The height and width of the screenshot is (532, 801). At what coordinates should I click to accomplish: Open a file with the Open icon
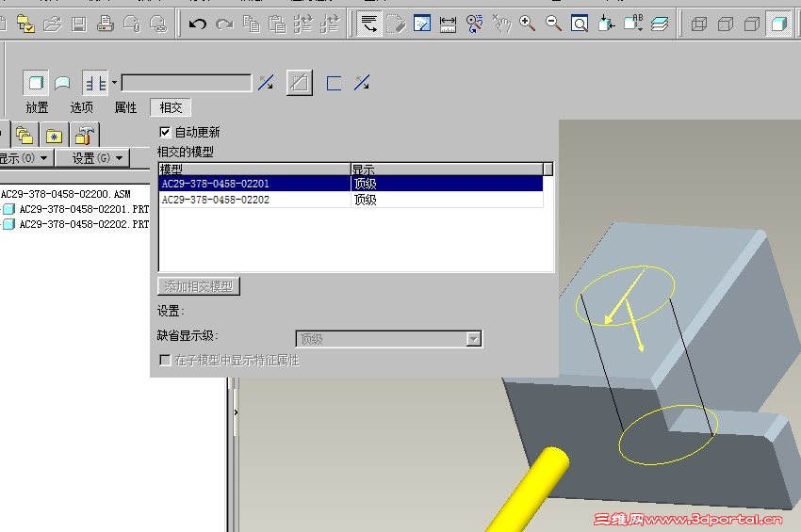point(52,24)
